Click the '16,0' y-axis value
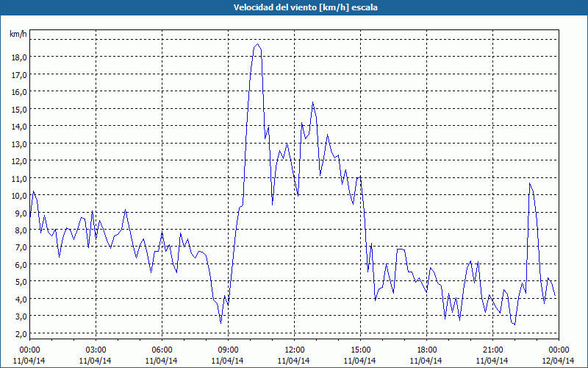The width and height of the screenshot is (588, 368). coord(19,91)
